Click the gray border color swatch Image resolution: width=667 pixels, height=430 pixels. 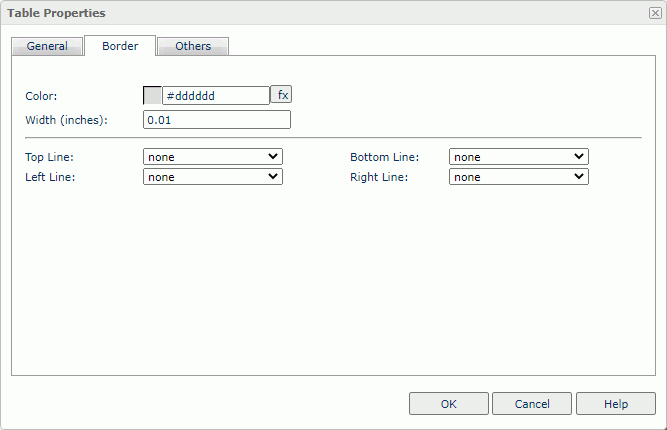(x=152, y=96)
